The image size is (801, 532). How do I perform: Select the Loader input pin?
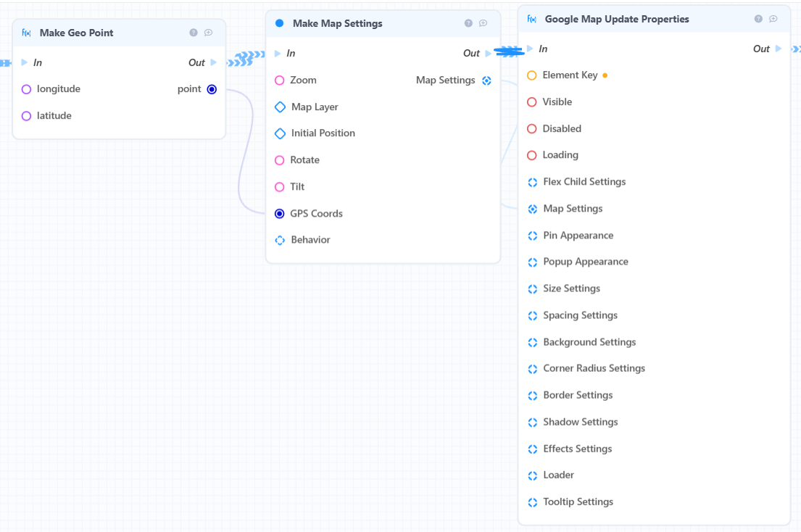tap(532, 475)
